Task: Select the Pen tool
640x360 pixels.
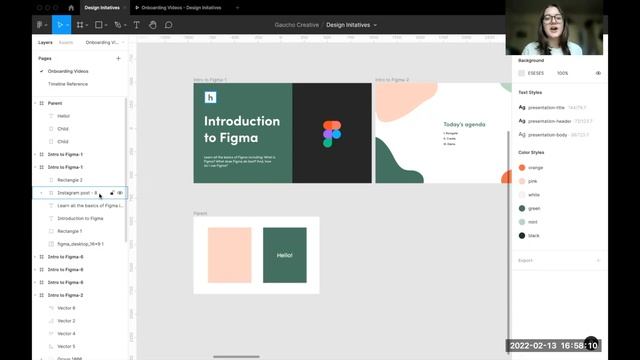Action: (x=118, y=25)
